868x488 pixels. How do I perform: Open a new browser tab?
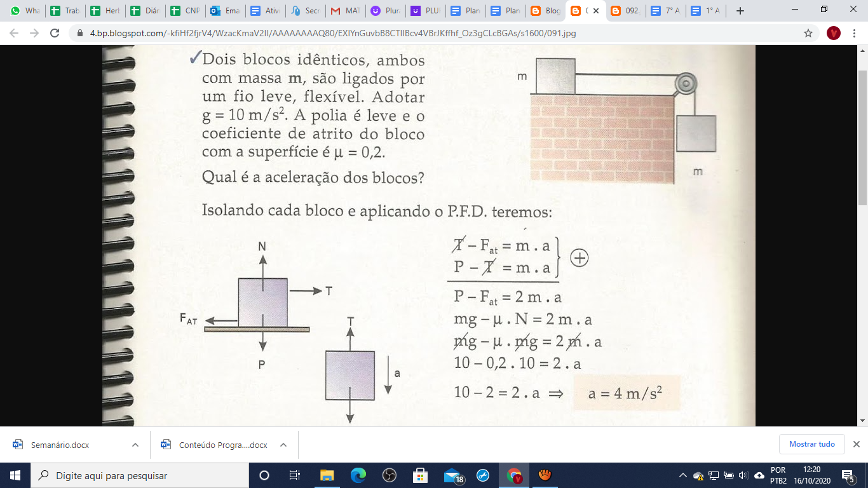tap(740, 11)
